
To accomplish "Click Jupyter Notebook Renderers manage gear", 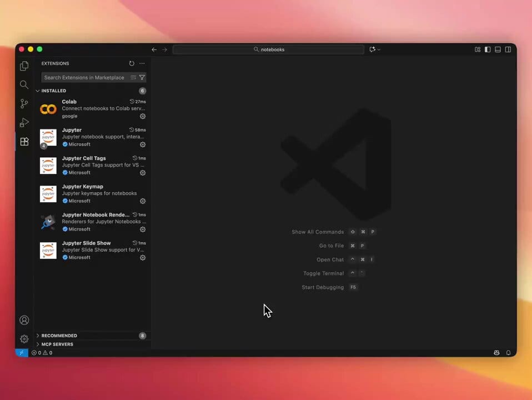I will pos(143,229).
